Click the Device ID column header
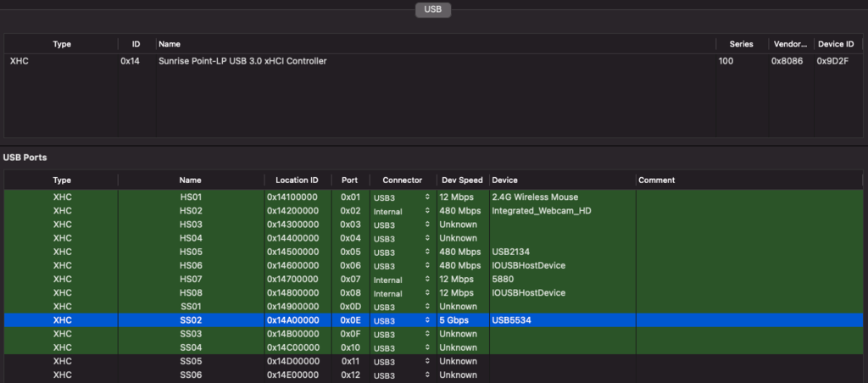This screenshot has height=383, width=868. click(x=834, y=44)
